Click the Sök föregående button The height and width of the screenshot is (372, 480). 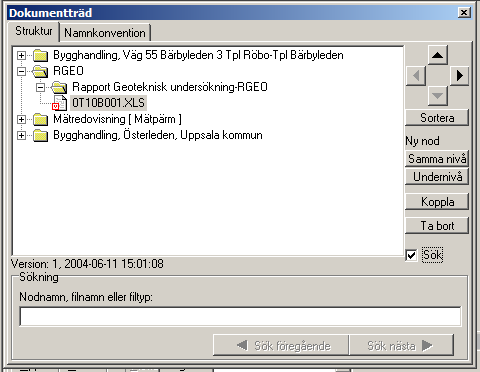tap(281, 346)
